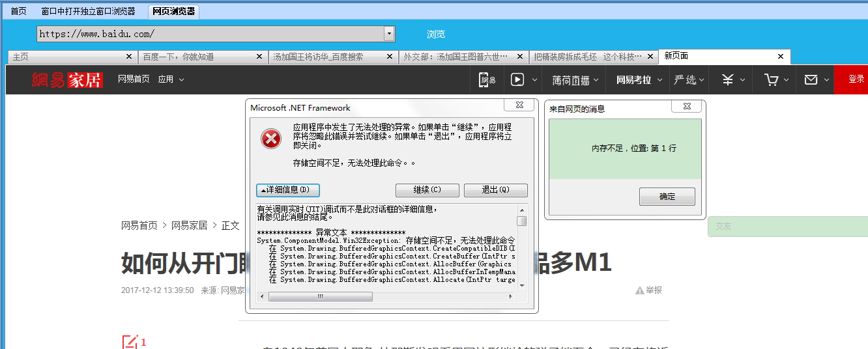
Task: Open the 网易 mobile phone icon
Action: [487, 80]
